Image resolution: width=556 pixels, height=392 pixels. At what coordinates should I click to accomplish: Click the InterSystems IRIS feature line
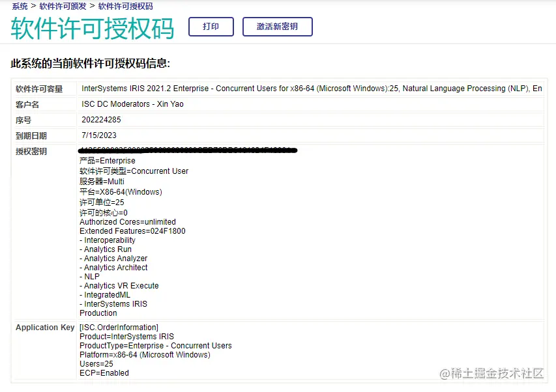(x=113, y=304)
